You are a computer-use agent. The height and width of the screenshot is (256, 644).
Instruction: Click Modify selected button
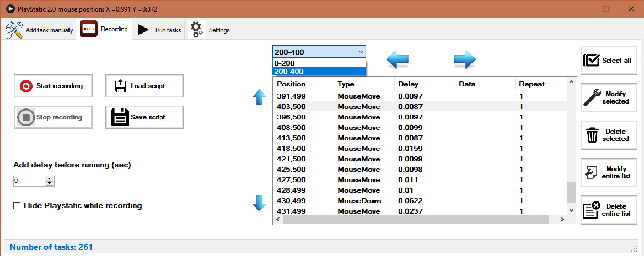click(609, 97)
